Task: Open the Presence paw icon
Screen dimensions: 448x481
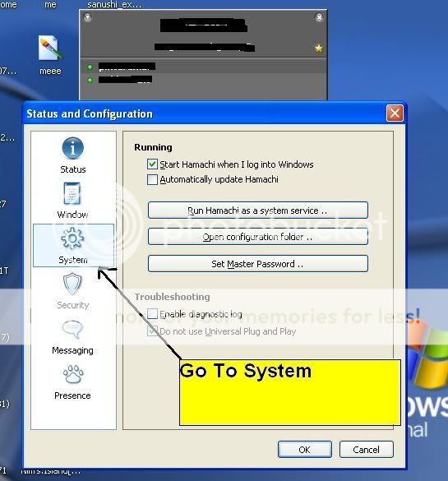Action: click(x=72, y=374)
